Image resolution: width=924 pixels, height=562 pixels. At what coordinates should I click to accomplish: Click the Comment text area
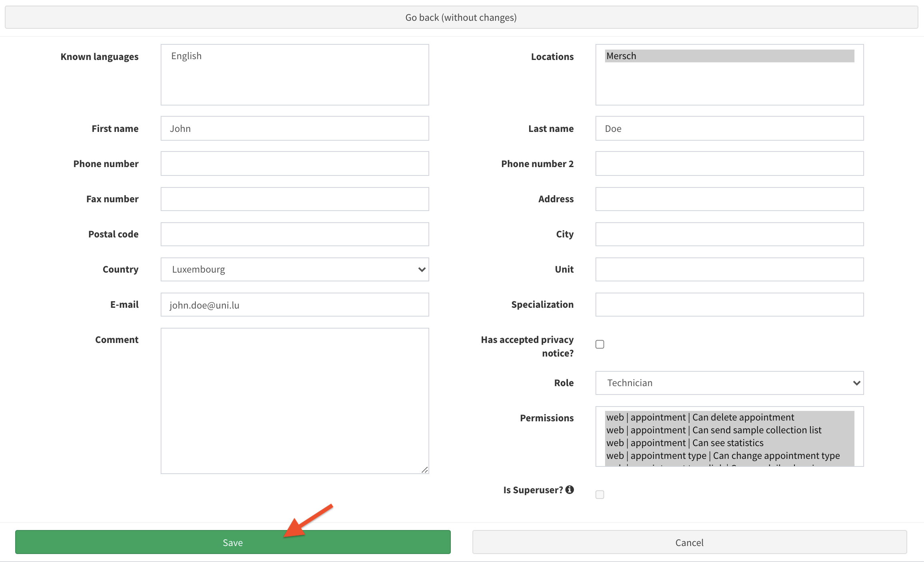coord(295,401)
